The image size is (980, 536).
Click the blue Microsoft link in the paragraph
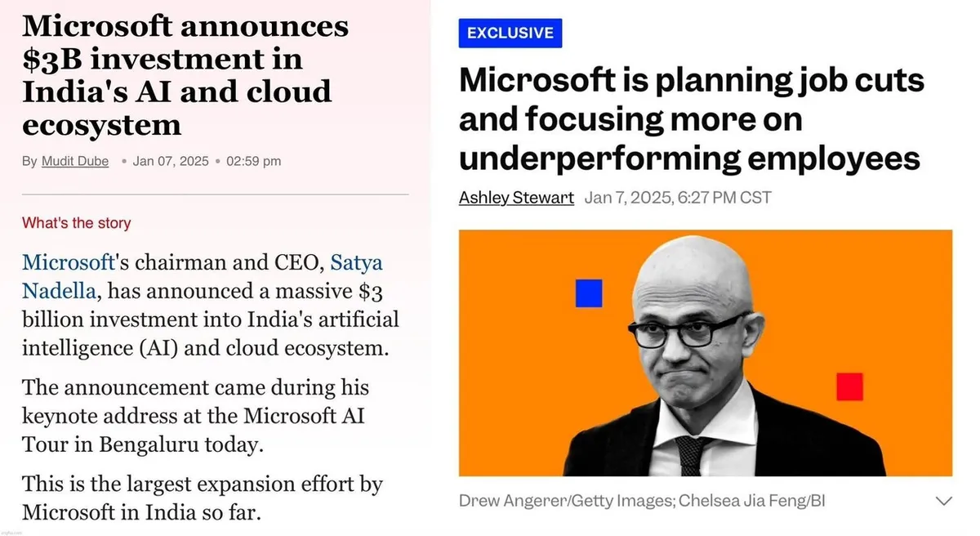[69, 263]
